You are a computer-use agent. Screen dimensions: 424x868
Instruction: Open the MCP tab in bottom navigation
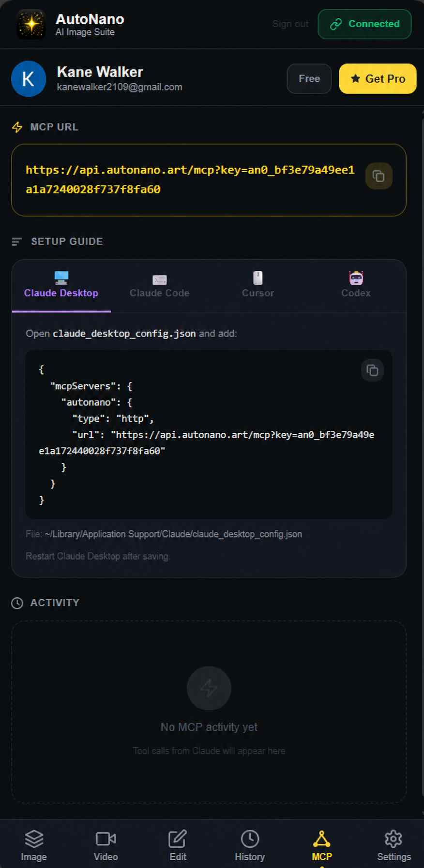coord(322,845)
